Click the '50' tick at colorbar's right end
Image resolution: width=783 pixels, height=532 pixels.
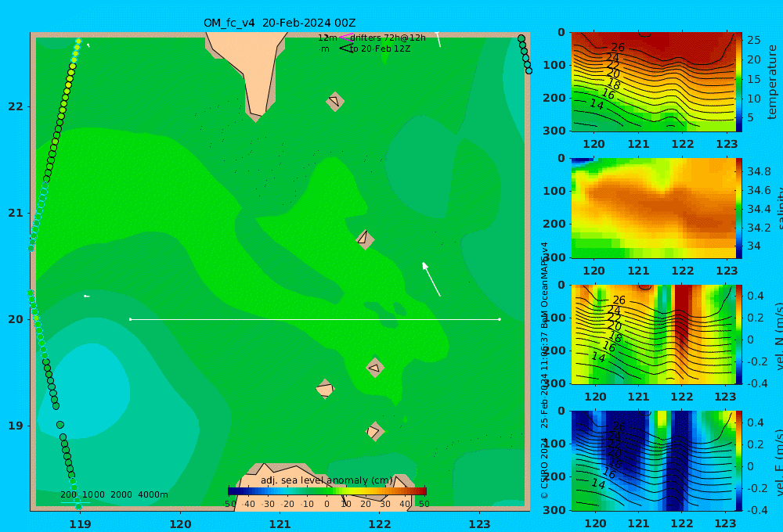point(424,504)
